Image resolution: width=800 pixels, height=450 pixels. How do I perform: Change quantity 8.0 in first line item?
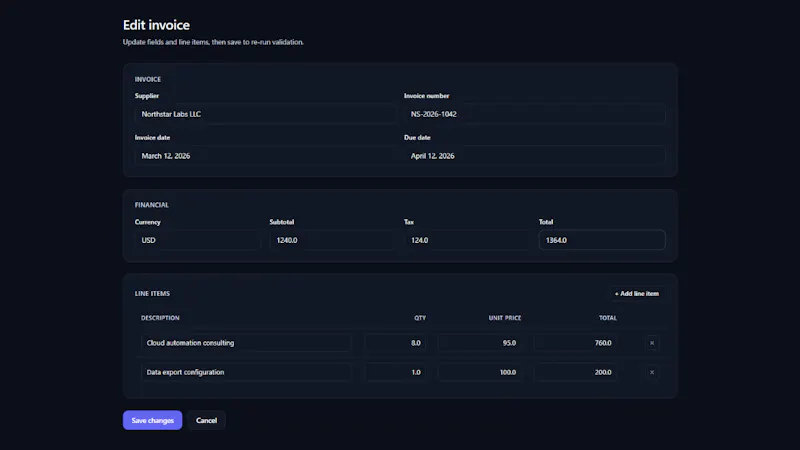click(395, 343)
